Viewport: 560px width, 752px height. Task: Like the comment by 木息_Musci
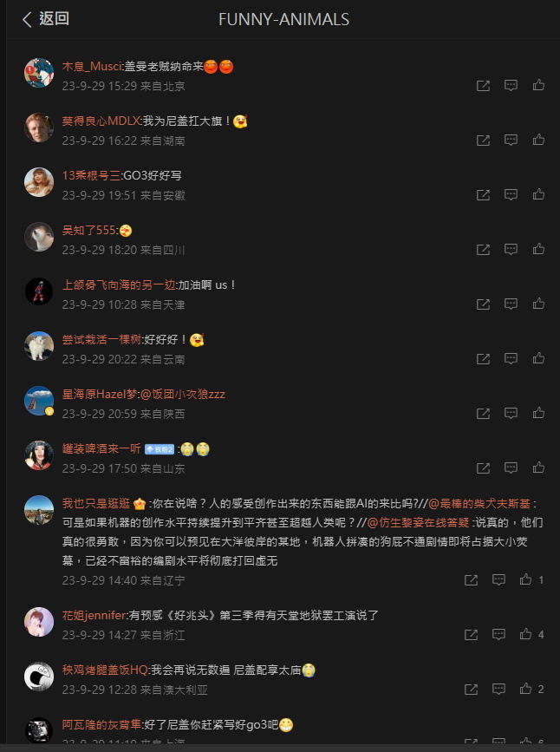[538, 85]
